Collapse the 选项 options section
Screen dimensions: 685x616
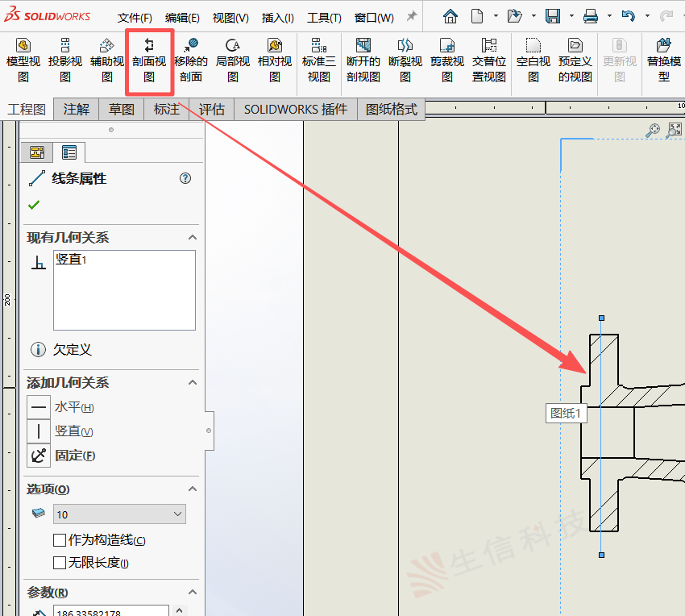point(193,489)
